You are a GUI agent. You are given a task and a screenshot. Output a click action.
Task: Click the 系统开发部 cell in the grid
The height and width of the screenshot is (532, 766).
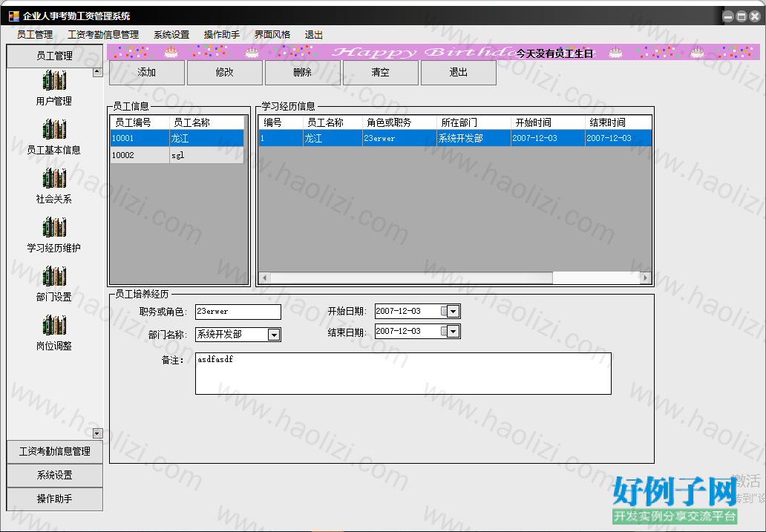pyautogui.click(x=474, y=138)
